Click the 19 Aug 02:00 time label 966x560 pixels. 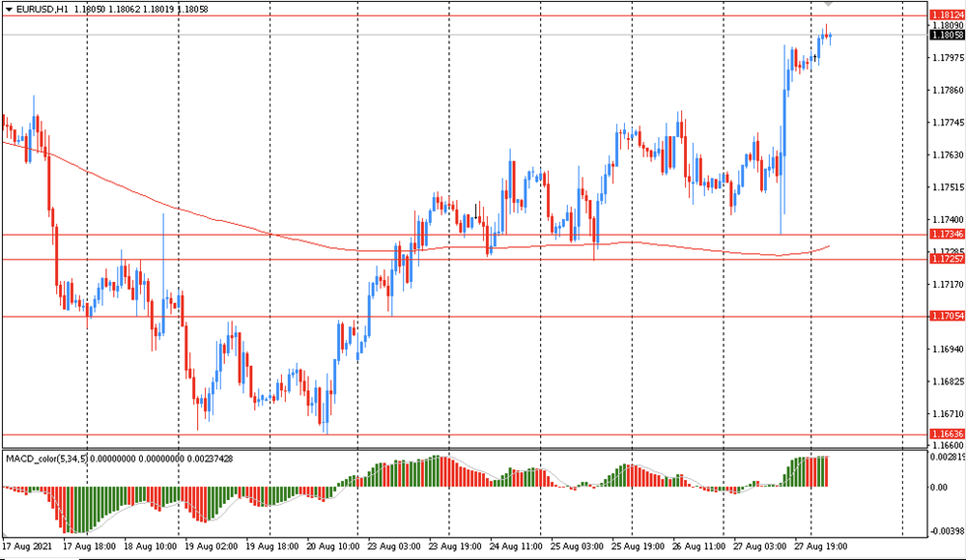tap(212, 546)
